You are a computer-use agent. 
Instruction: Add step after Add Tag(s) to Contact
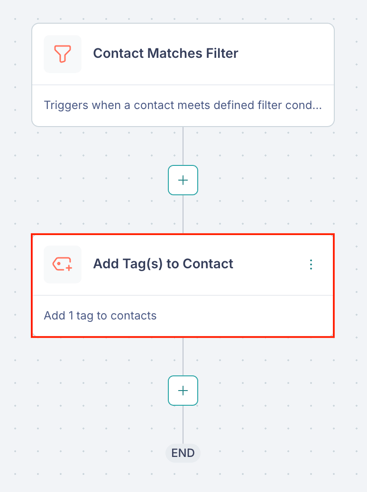point(183,390)
